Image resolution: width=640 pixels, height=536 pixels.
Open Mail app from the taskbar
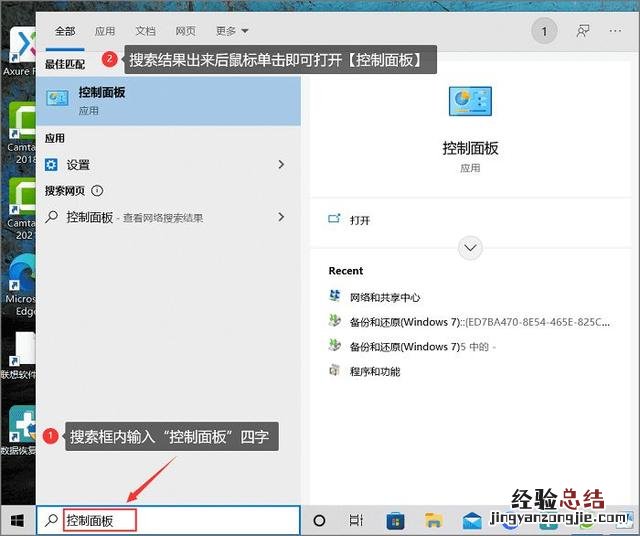click(x=472, y=521)
